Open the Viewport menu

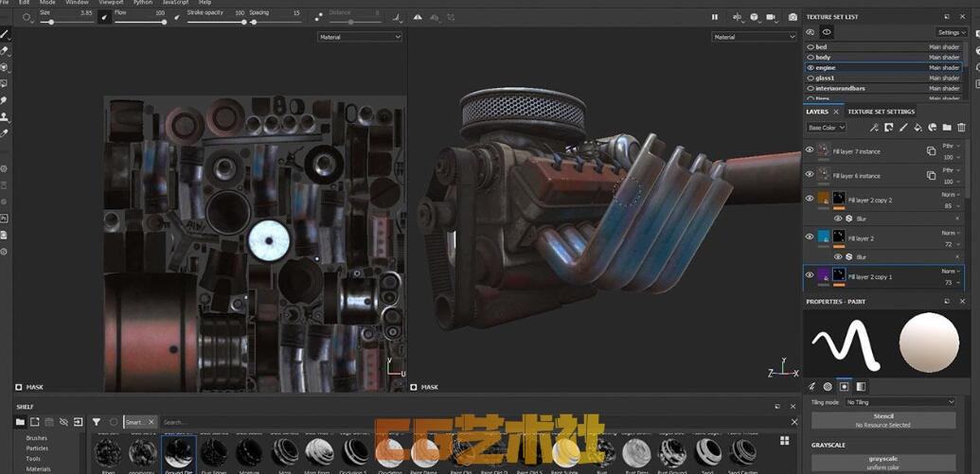tap(111, 3)
